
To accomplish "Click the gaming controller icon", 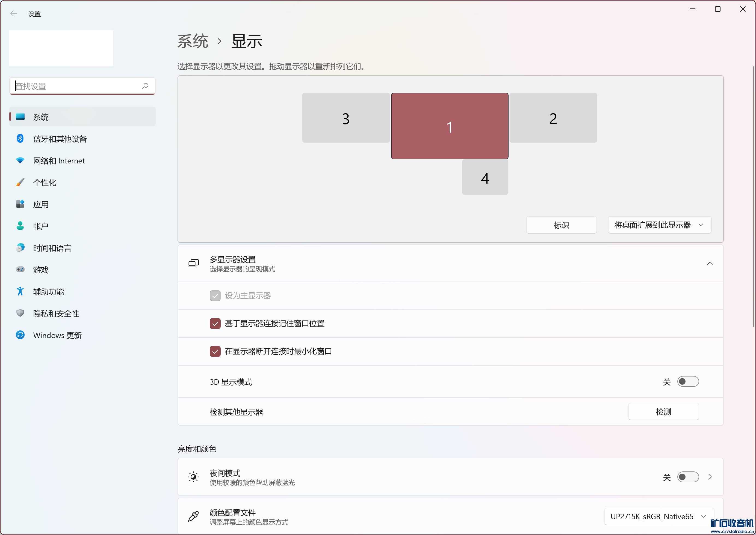I will [x=20, y=270].
